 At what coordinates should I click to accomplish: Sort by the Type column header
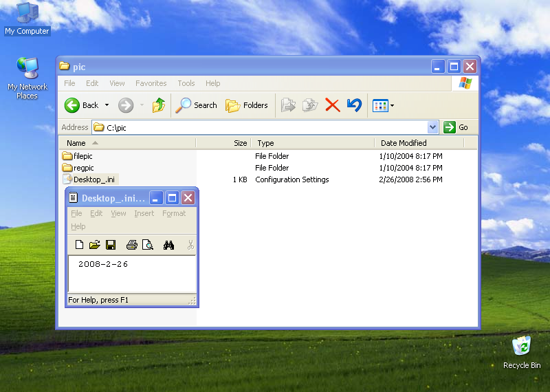point(313,143)
